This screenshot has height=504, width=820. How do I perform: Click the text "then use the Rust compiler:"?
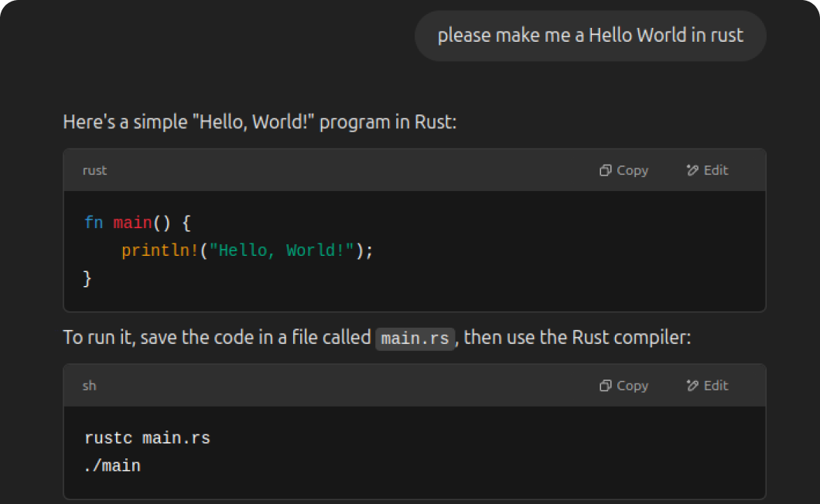pyautogui.click(x=577, y=338)
